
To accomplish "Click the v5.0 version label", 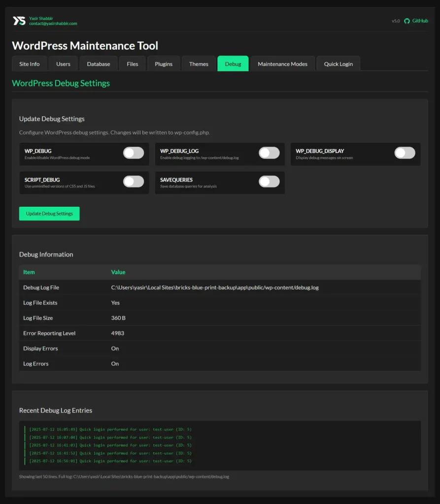I will (x=396, y=21).
